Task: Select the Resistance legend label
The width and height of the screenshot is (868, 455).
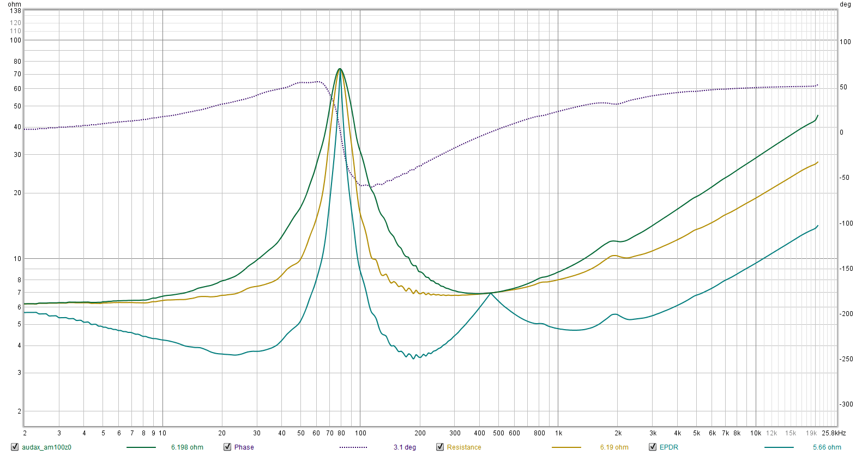Action: tap(464, 447)
